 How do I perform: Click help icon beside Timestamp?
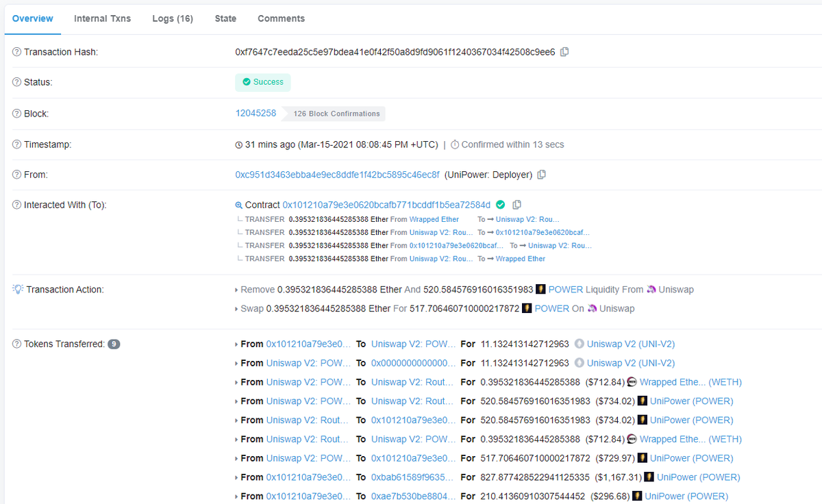coord(17,144)
